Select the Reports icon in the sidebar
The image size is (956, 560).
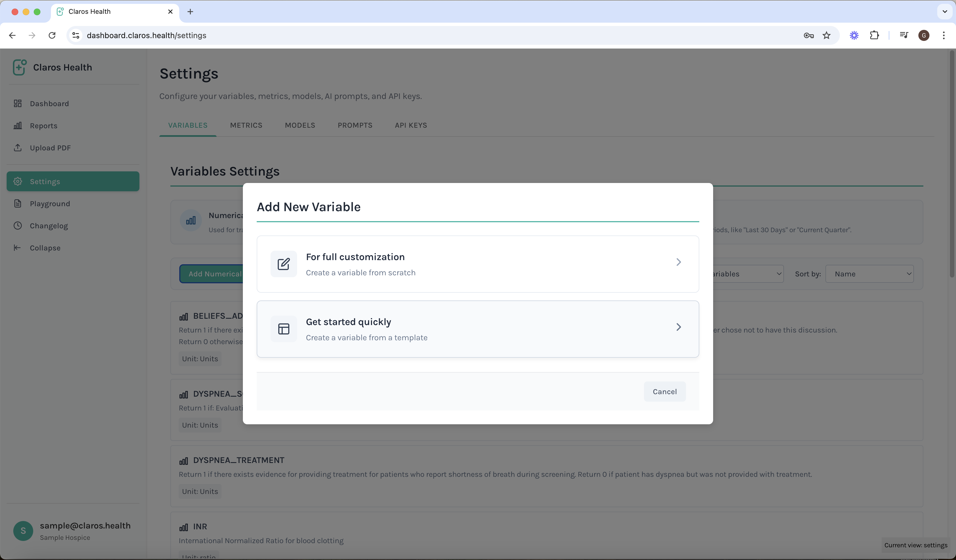(18, 125)
